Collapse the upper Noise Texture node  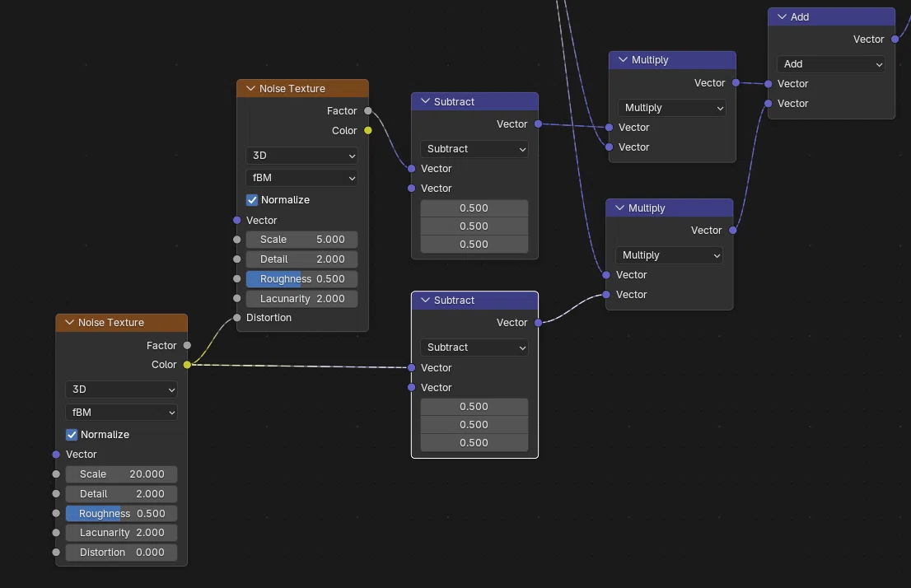[251, 88]
